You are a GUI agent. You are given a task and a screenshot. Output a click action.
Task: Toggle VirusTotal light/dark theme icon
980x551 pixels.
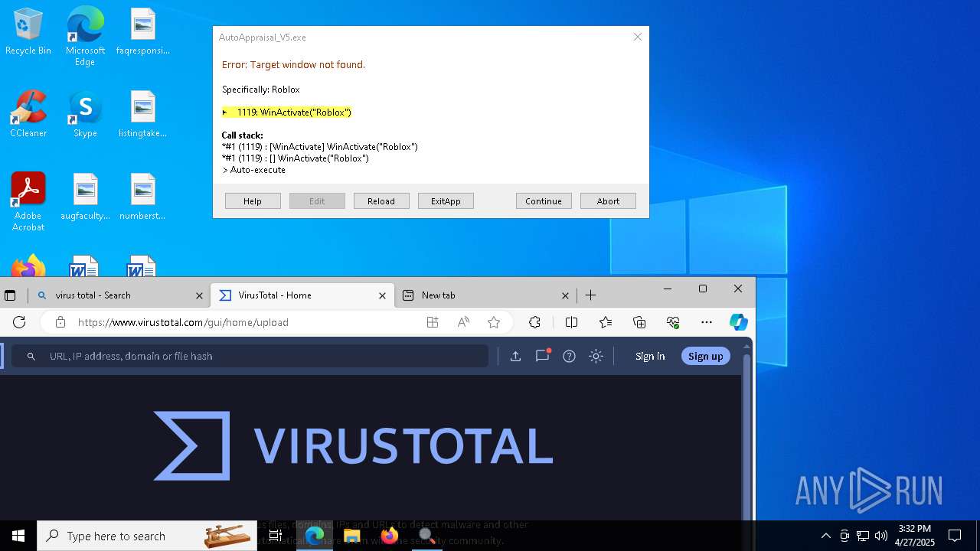596,356
